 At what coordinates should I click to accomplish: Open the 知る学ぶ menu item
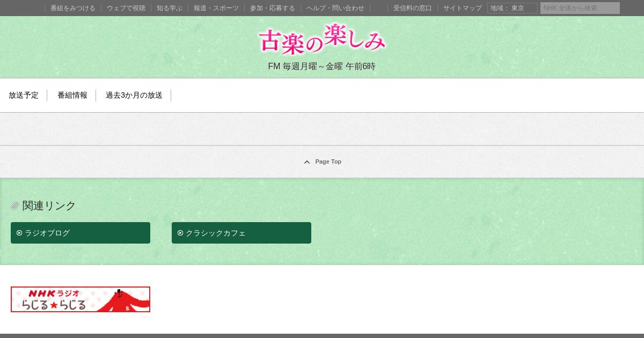click(170, 8)
